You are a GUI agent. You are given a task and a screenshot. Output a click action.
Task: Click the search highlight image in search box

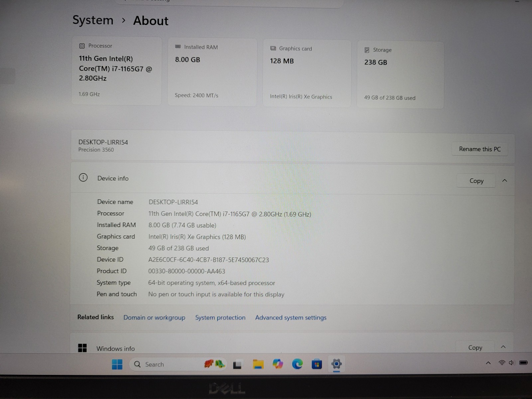(x=214, y=364)
